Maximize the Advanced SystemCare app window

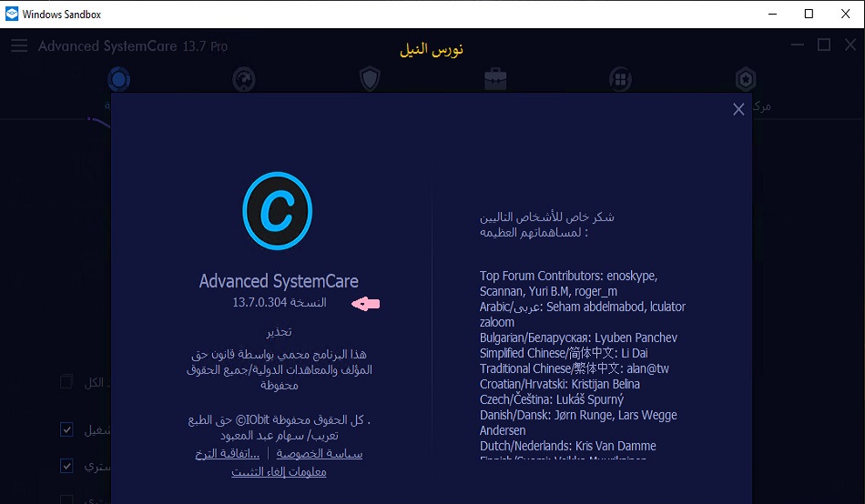click(823, 45)
